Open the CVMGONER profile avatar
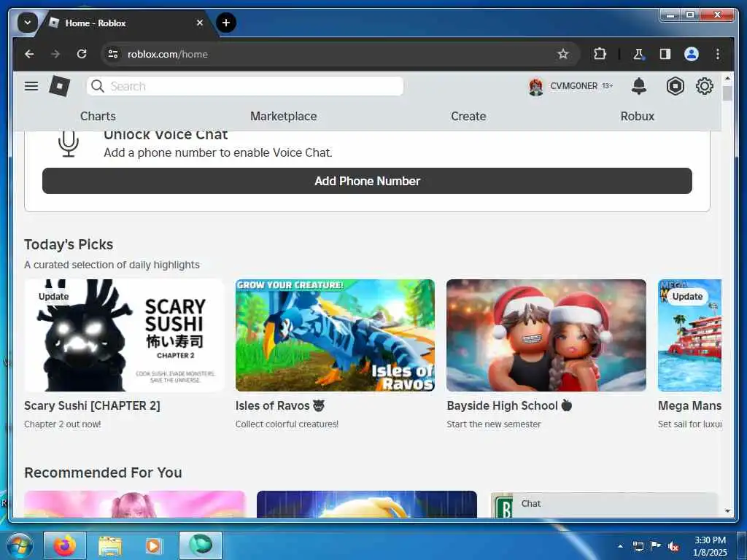The image size is (747, 560). pos(536,87)
